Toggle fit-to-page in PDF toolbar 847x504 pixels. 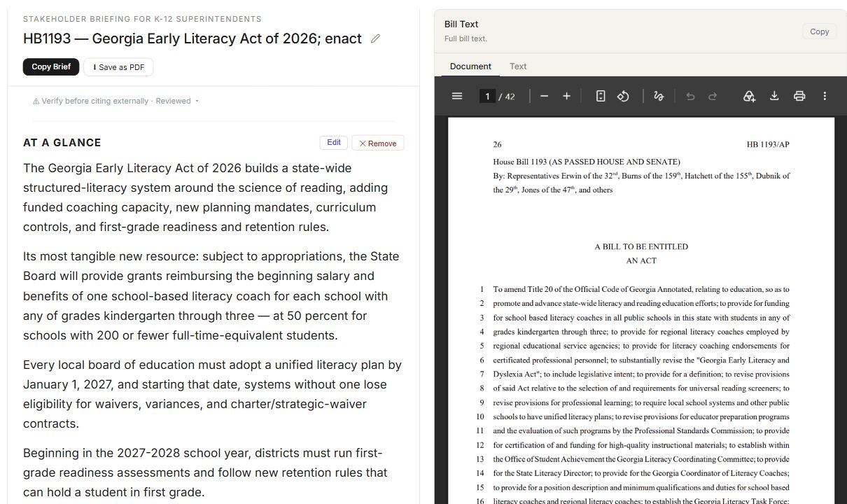point(601,96)
